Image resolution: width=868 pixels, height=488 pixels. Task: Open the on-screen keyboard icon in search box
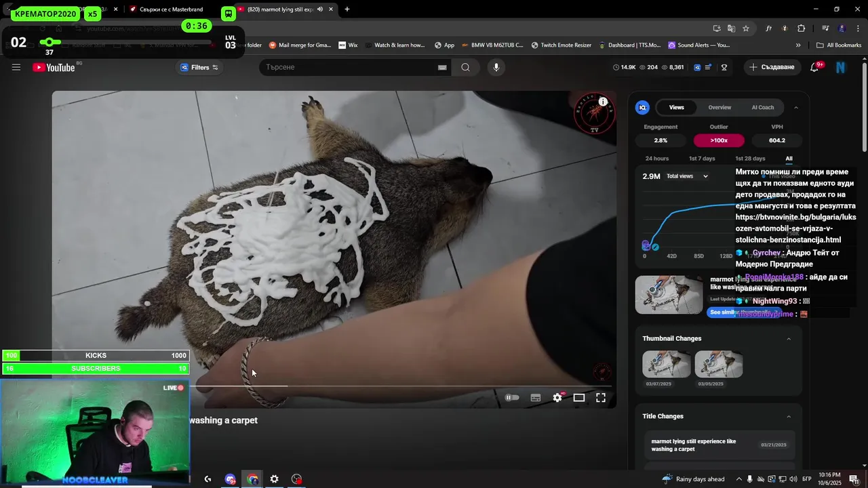pyautogui.click(x=442, y=67)
